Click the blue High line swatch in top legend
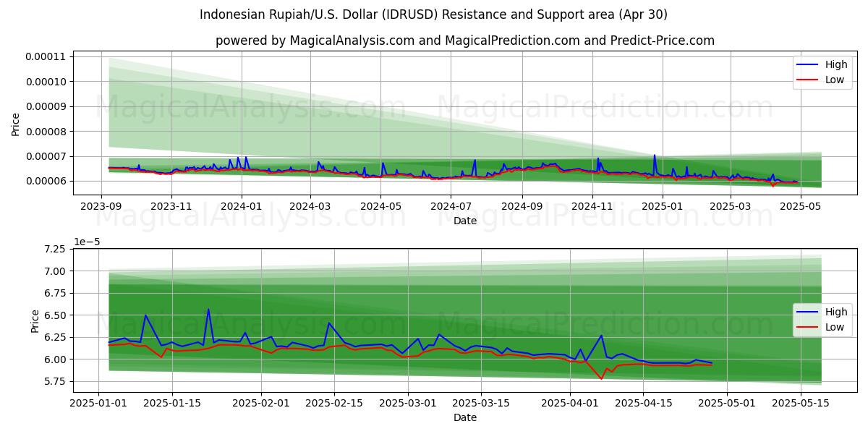868x434 pixels. coord(808,65)
